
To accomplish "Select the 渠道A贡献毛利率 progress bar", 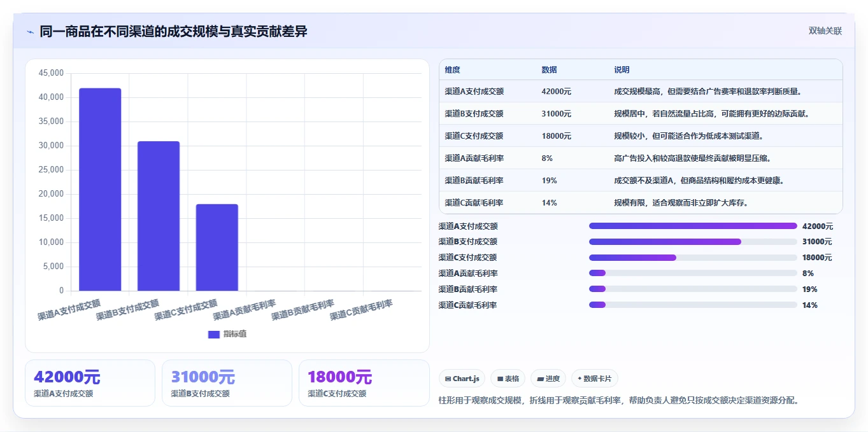I will pyautogui.click(x=693, y=274).
